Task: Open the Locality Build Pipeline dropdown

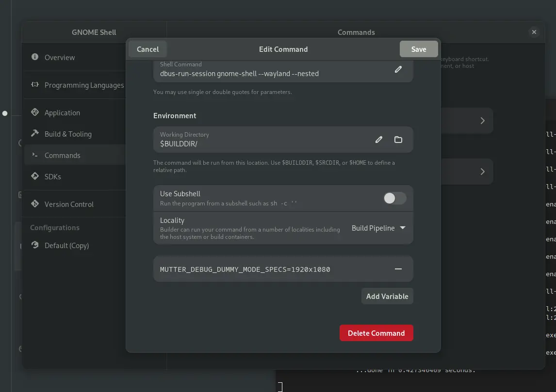Action: [x=378, y=228]
